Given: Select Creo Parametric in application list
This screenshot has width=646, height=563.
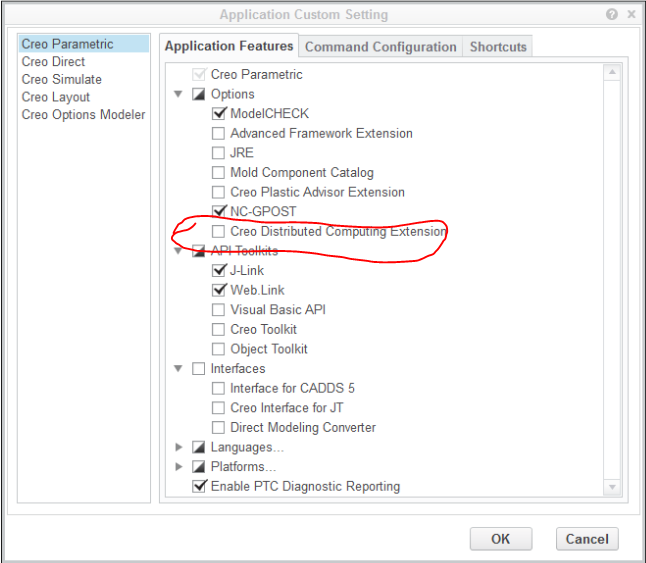Looking at the screenshot, I should [84, 44].
